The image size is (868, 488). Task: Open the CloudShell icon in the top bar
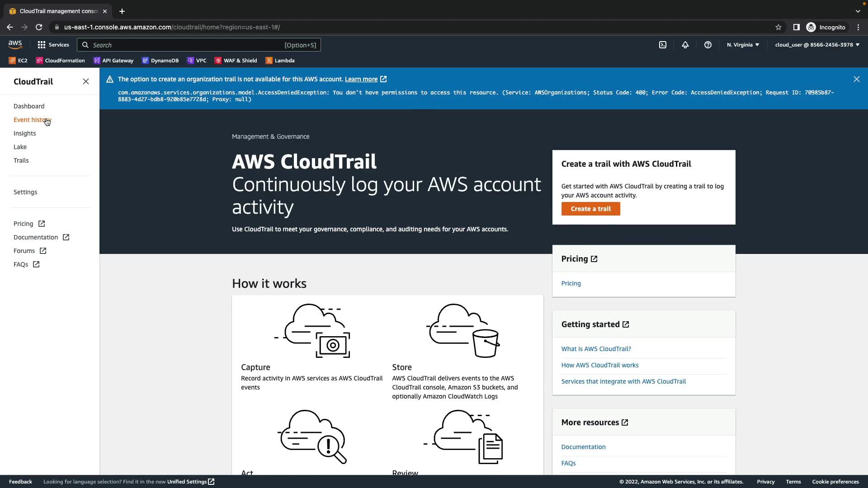pos(663,45)
